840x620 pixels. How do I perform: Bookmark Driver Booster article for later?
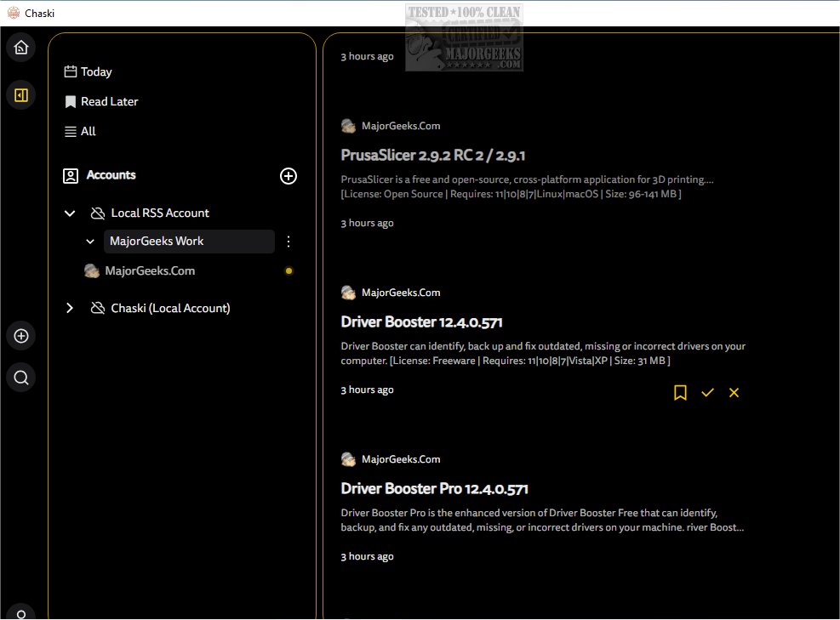pos(680,392)
